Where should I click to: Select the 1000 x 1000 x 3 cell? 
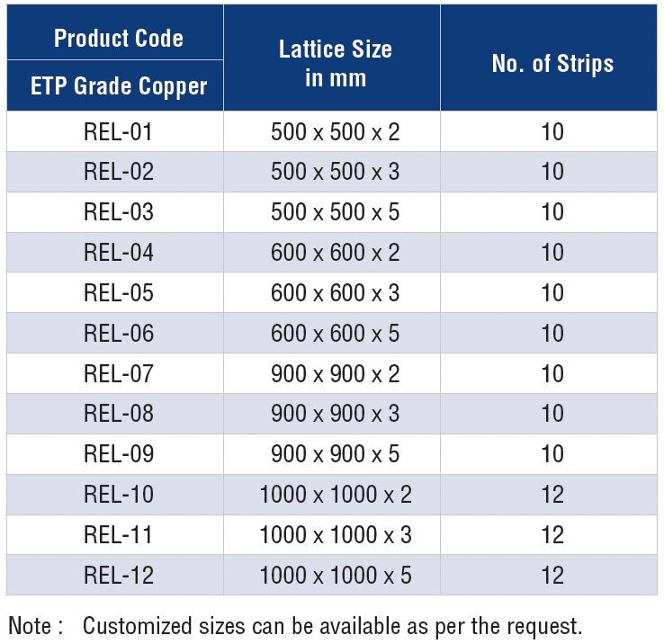[x=335, y=535]
